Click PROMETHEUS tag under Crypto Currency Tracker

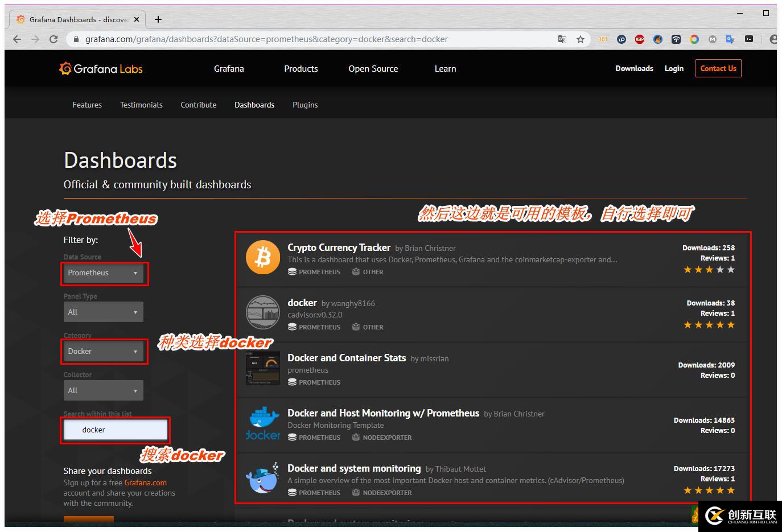(x=314, y=272)
